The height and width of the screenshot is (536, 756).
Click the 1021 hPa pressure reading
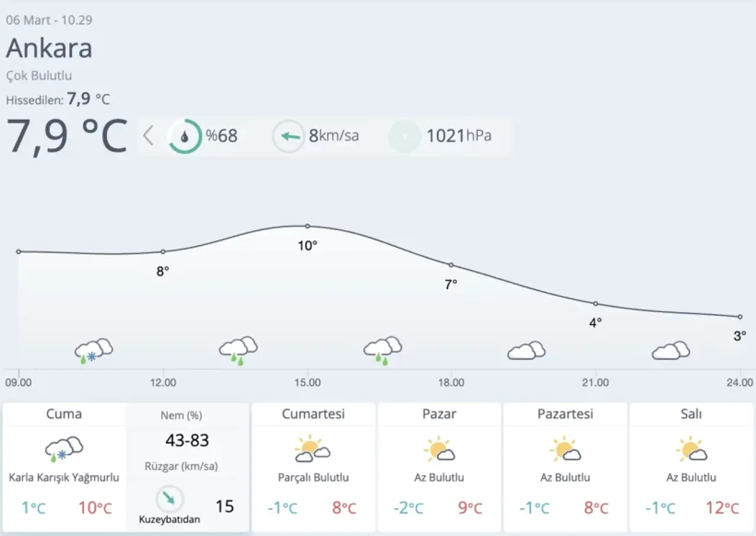pos(459,136)
